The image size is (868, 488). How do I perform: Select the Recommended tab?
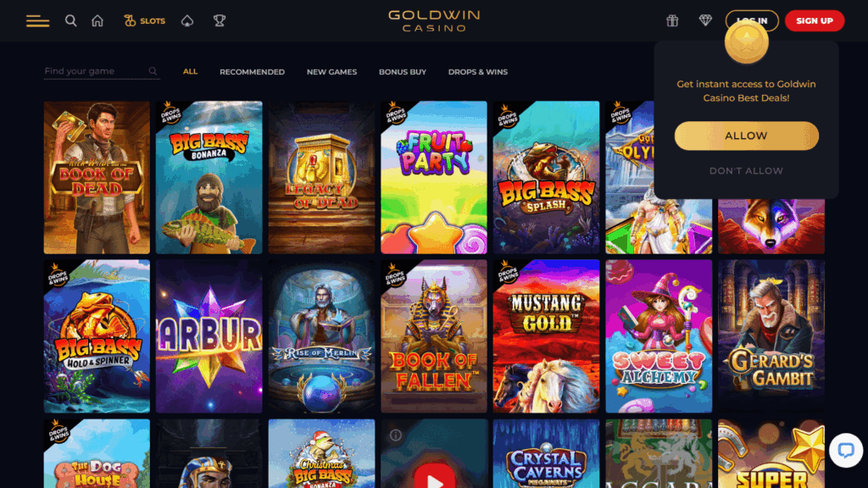click(252, 71)
